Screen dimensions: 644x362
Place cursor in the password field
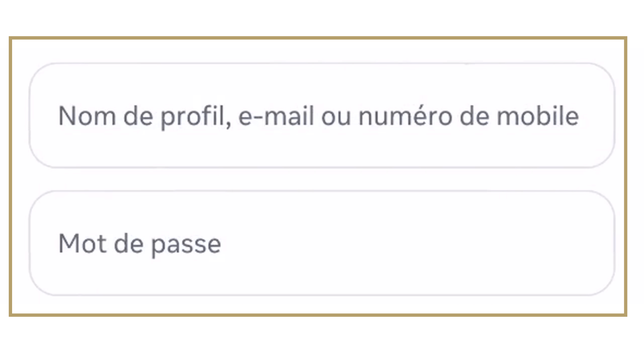322,243
